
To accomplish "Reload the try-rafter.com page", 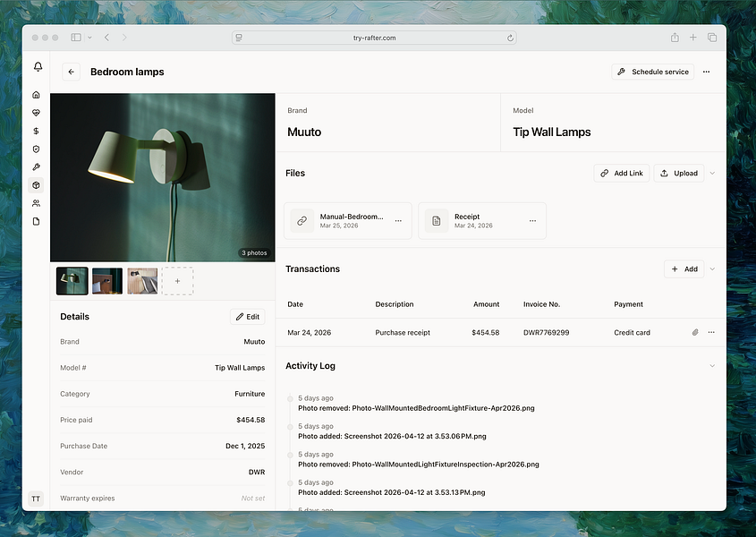I will click(x=510, y=38).
